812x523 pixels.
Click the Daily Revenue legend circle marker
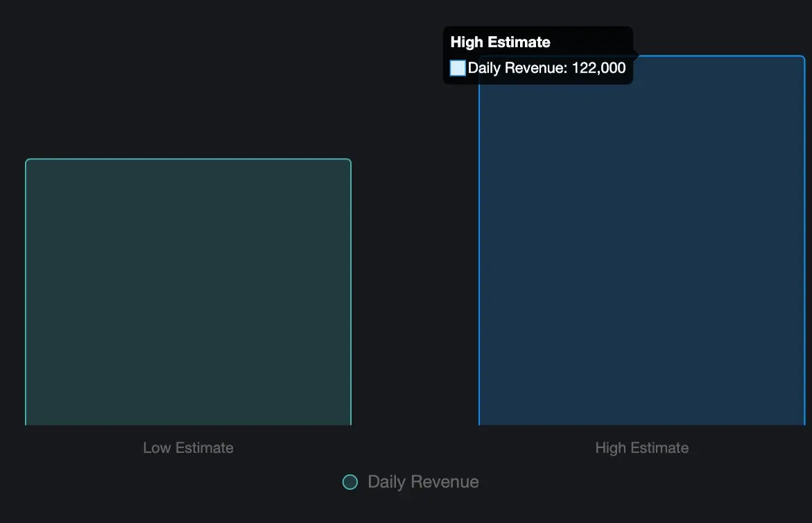pyautogui.click(x=350, y=482)
